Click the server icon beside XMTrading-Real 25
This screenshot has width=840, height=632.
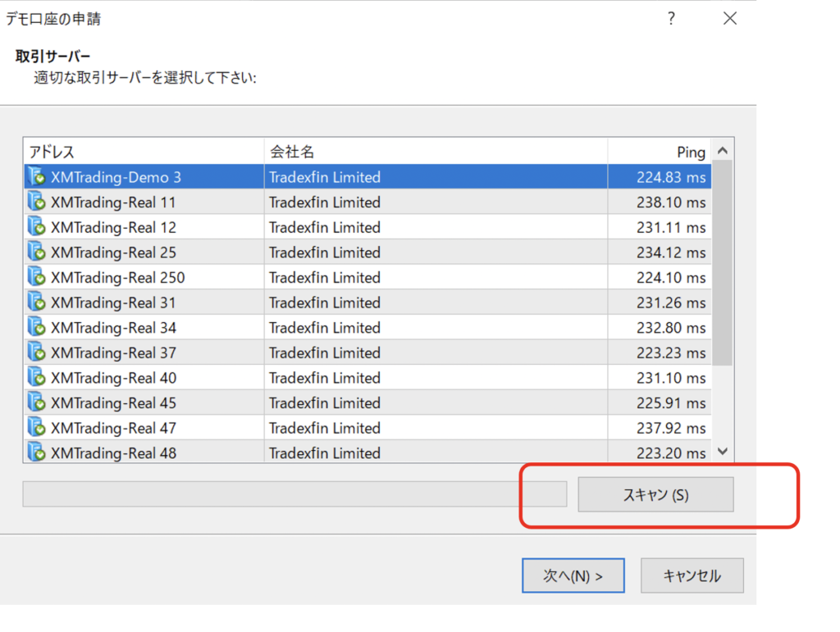(x=36, y=252)
